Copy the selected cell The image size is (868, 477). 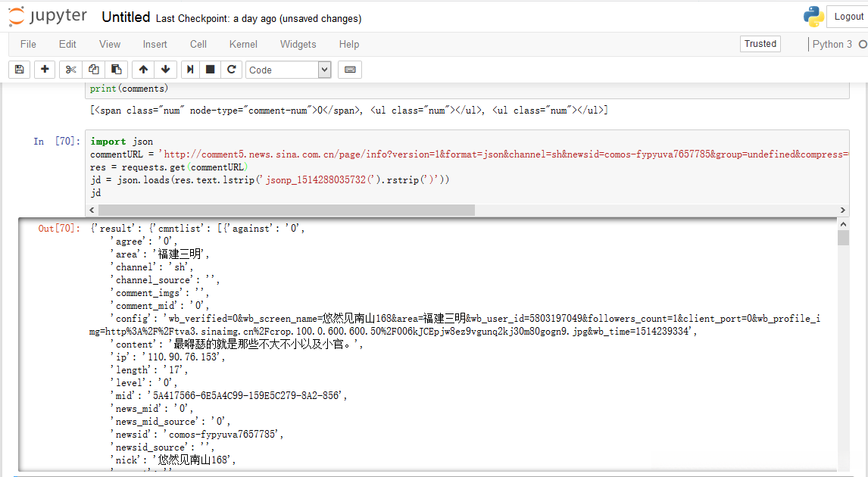pyautogui.click(x=94, y=70)
